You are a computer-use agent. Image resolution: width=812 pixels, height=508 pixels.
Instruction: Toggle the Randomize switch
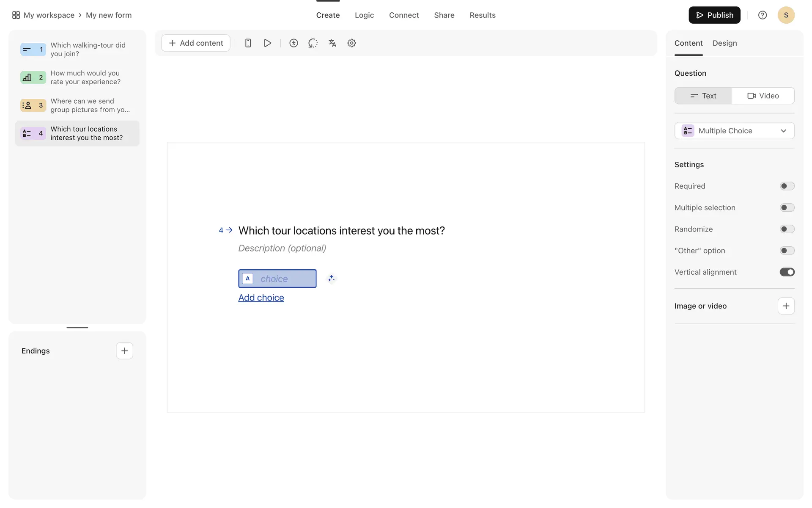tap(787, 229)
